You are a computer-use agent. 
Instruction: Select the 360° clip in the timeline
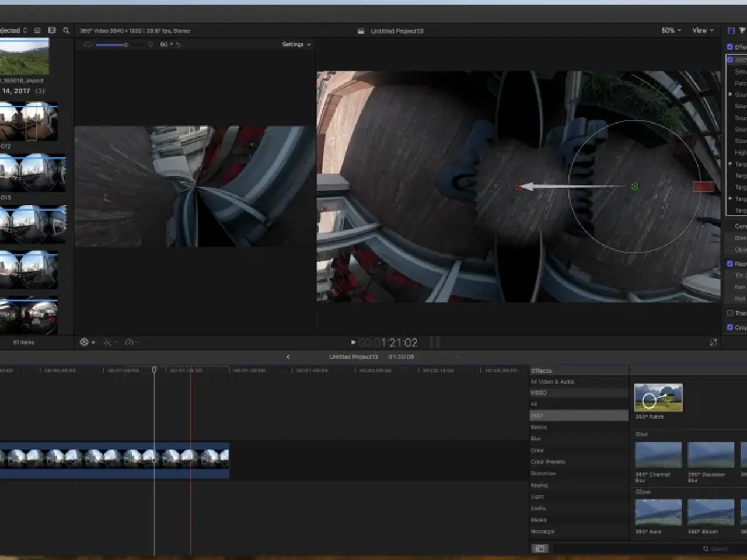coord(114,460)
